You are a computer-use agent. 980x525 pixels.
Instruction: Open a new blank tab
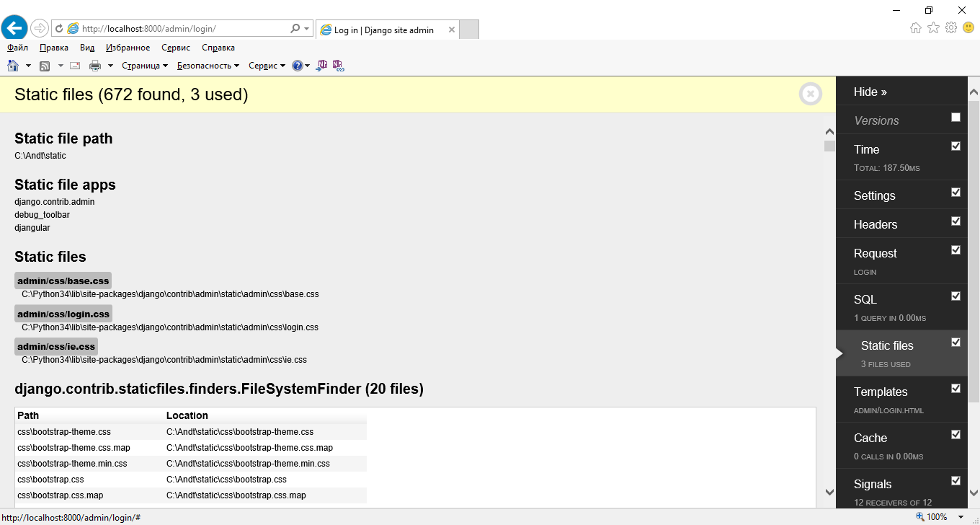point(469,30)
